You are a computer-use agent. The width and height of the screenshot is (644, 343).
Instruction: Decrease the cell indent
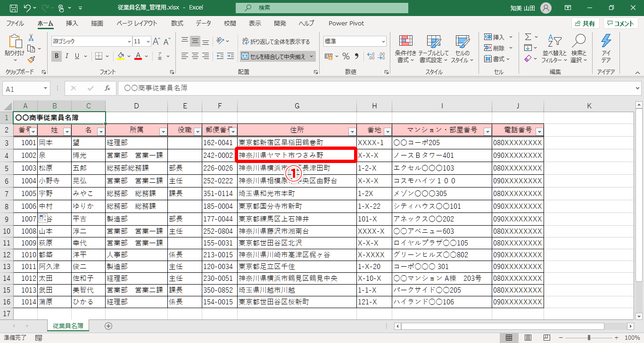tap(221, 56)
